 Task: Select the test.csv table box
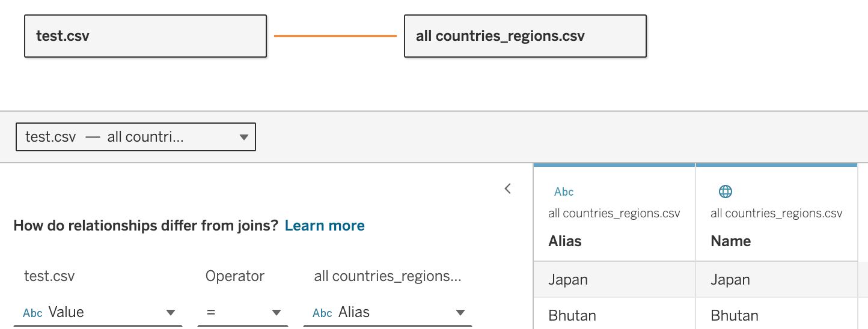tap(145, 36)
